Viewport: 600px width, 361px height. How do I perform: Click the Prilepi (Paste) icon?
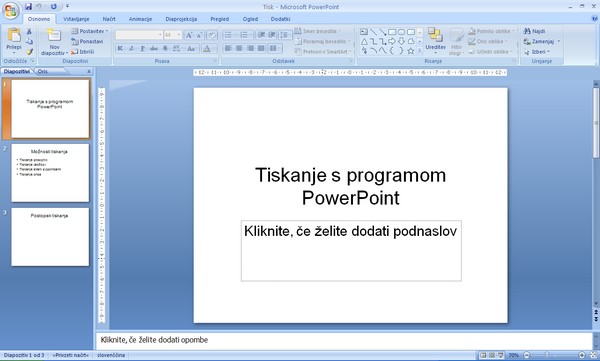click(14, 35)
